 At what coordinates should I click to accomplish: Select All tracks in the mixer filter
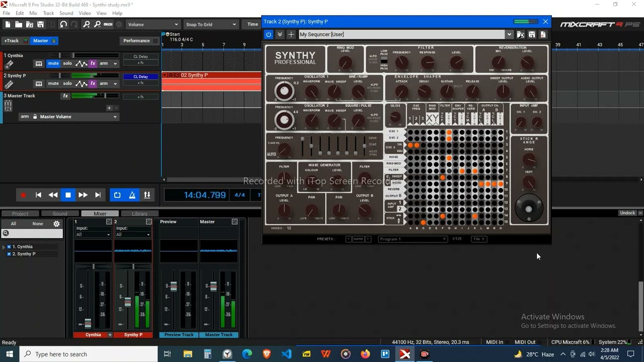(x=14, y=224)
